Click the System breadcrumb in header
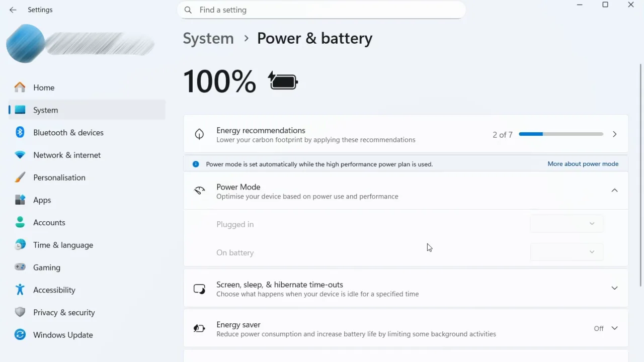 208,38
